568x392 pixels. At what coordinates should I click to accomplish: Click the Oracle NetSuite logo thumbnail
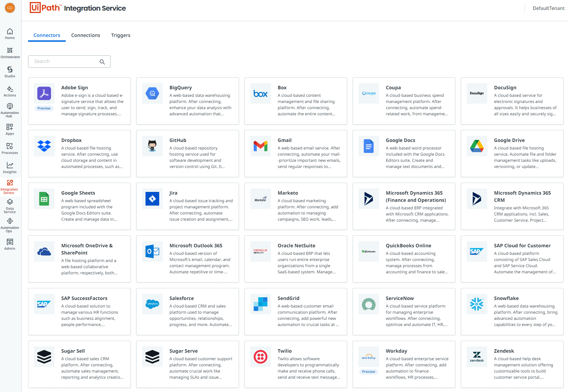tap(261, 251)
